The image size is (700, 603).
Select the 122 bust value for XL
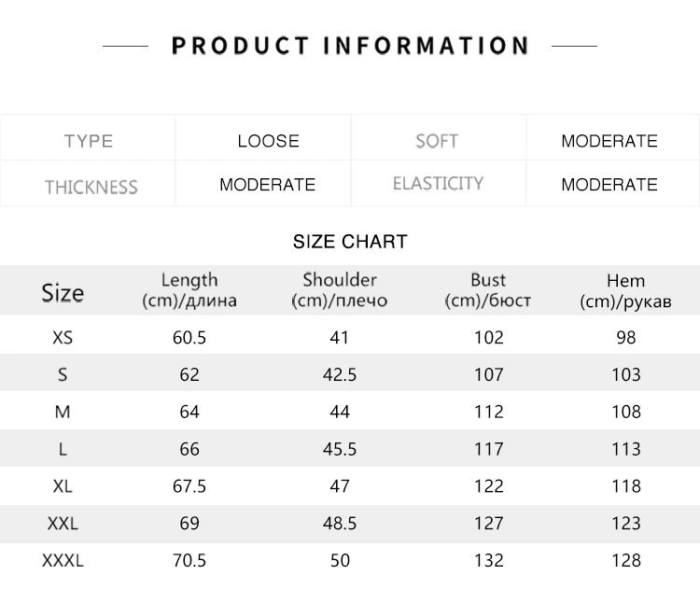[x=489, y=485]
